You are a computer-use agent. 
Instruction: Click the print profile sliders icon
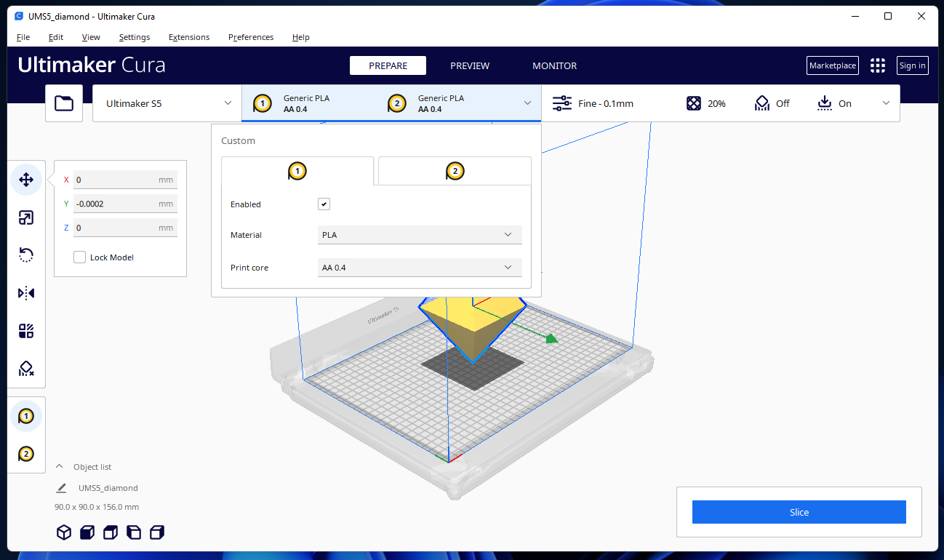point(562,103)
